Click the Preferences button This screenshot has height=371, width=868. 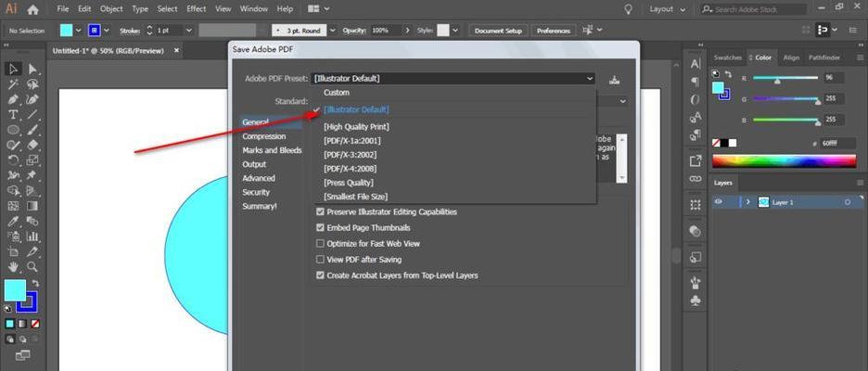(554, 31)
